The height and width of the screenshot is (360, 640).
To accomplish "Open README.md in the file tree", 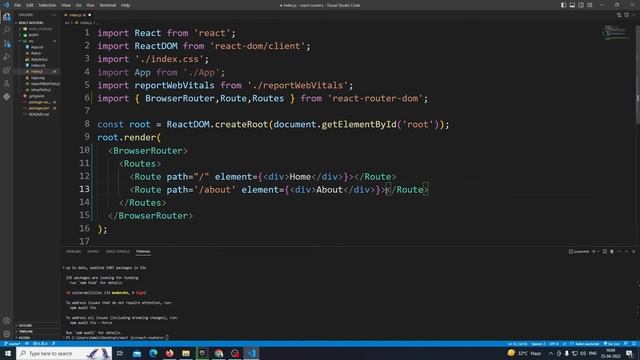I will pos(39,114).
